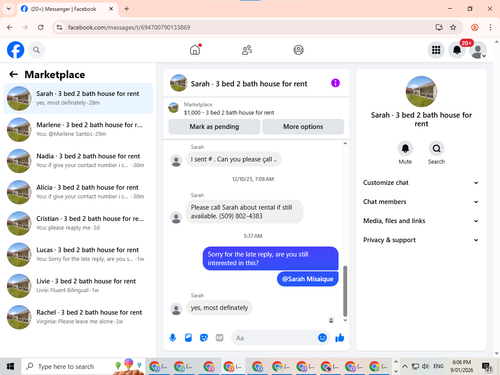Open the Windows Start menu
500x375 pixels.
pos(10,366)
